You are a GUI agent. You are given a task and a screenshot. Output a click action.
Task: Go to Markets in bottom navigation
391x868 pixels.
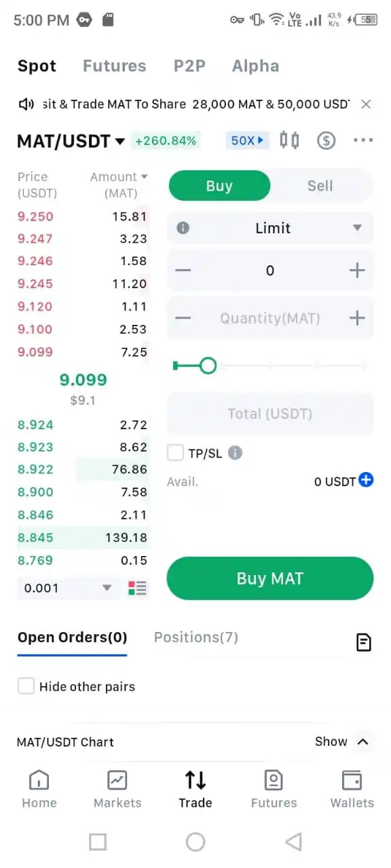point(117,790)
